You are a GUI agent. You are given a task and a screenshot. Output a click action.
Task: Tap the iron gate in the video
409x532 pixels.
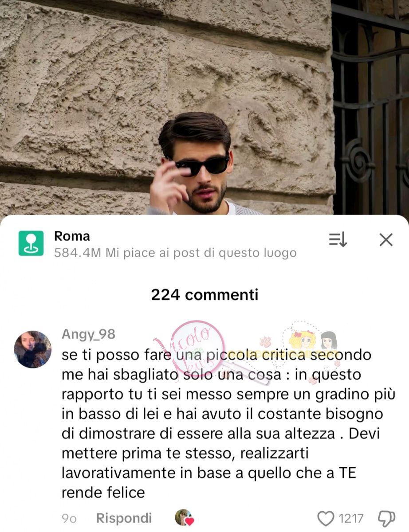pyautogui.click(x=370, y=106)
